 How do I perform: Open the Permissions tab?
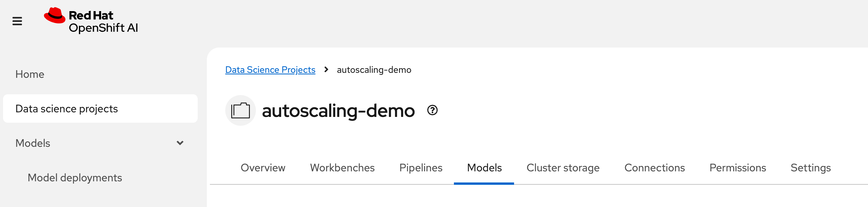tap(737, 168)
